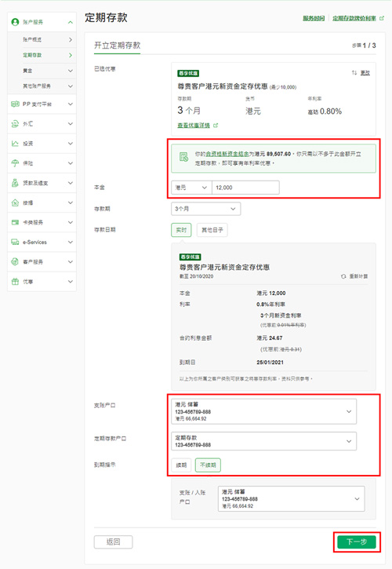
Task: Click the maturity date 25/01/2021
Action: point(270,363)
